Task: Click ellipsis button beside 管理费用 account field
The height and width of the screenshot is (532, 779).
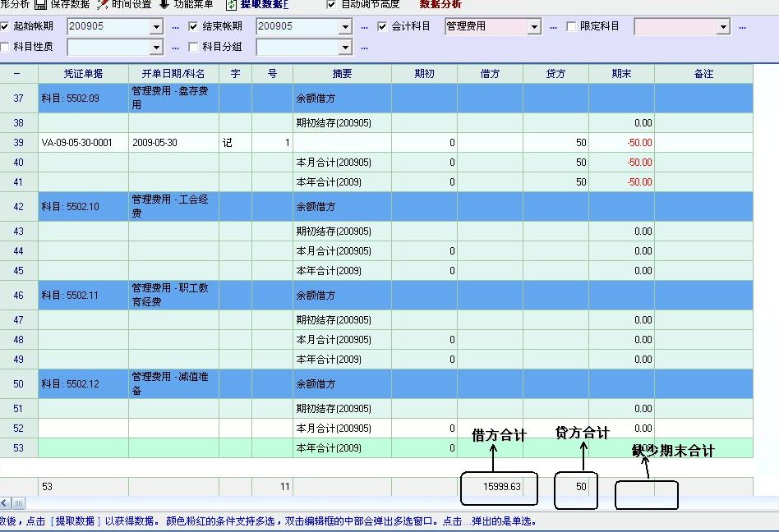Action: pyautogui.click(x=553, y=27)
